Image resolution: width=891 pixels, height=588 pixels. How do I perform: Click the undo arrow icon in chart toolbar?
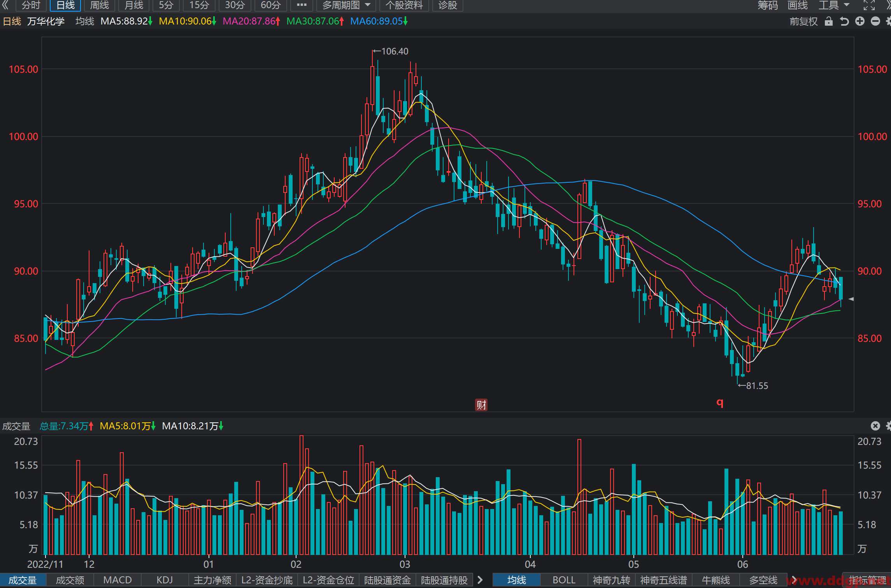click(x=844, y=21)
